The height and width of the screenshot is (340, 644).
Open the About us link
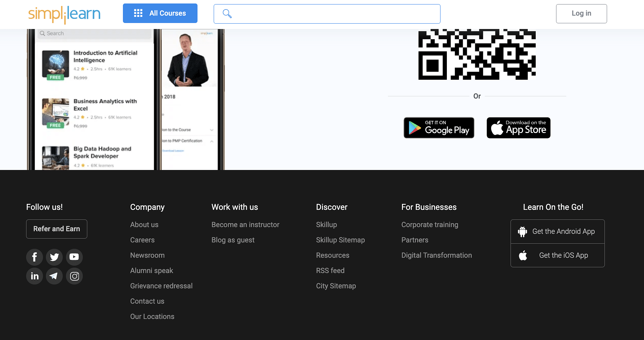coord(144,225)
